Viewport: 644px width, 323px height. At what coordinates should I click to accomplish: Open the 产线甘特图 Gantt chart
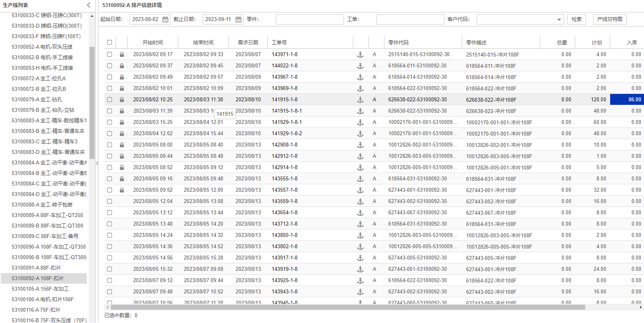[x=610, y=19]
